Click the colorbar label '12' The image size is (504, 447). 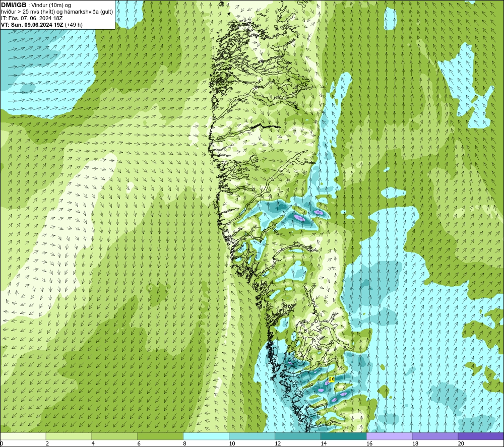click(x=278, y=444)
